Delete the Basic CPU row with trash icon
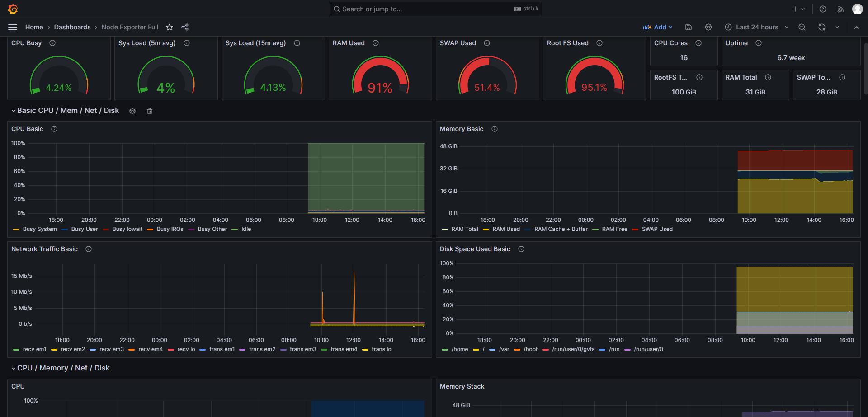The width and height of the screenshot is (868, 417). point(150,111)
